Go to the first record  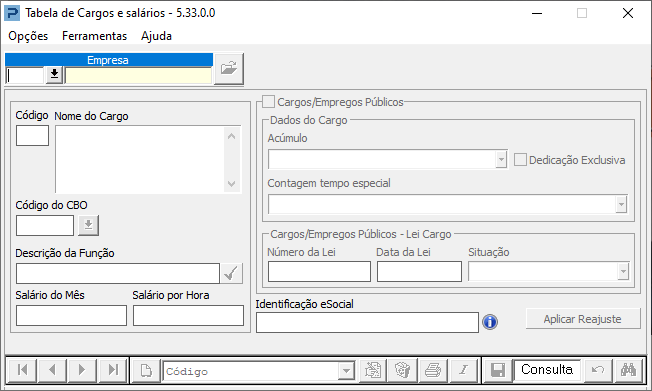point(22,370)
